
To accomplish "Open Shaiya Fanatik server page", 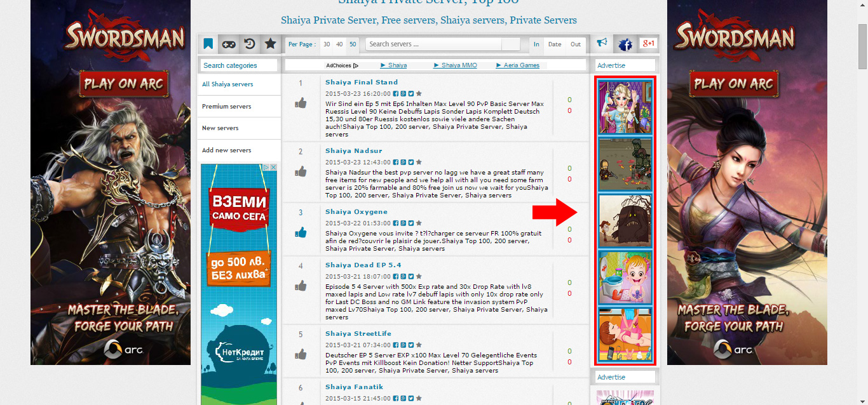I will coord(355,387).
